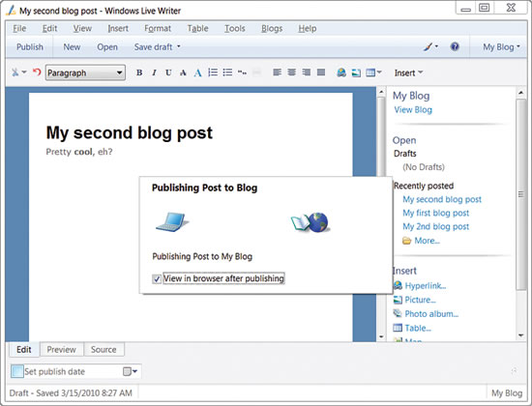
Task: Click the Open button in toolbar
Action: 107,46
